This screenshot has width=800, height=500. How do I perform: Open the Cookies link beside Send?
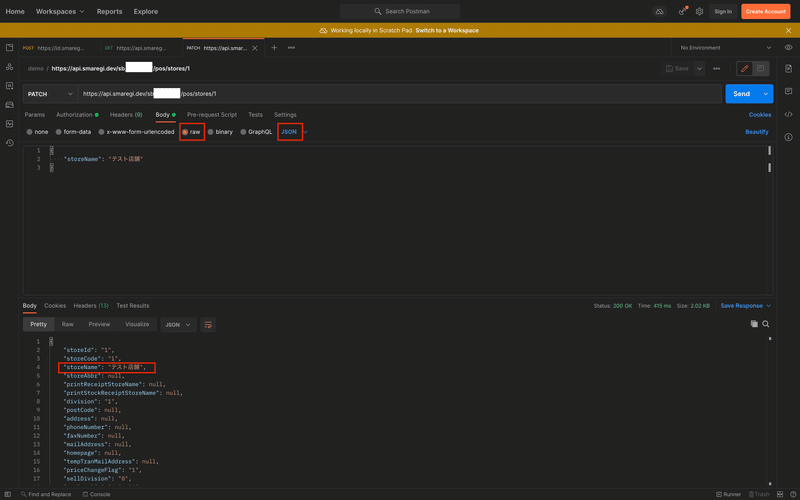pos(760,115)
